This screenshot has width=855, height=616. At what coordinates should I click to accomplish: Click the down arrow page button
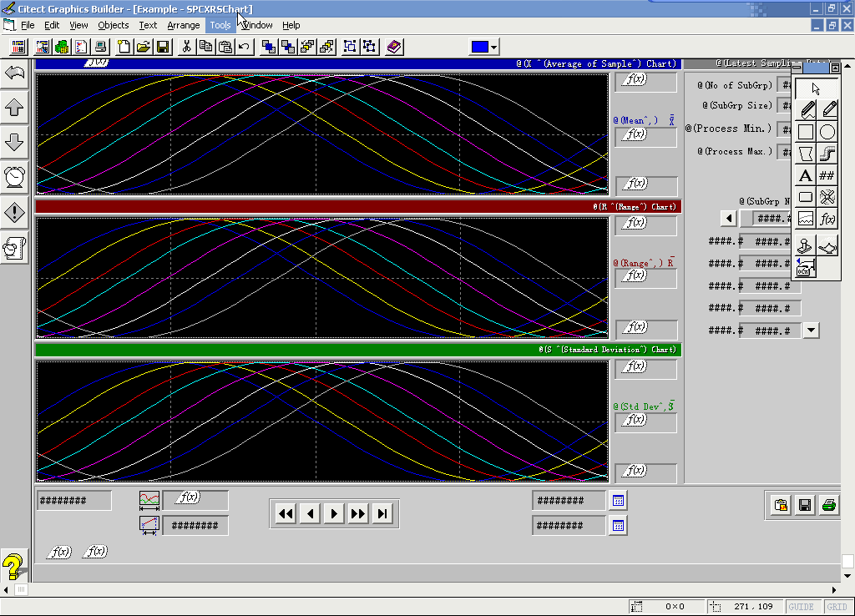[x=14, y=142]
